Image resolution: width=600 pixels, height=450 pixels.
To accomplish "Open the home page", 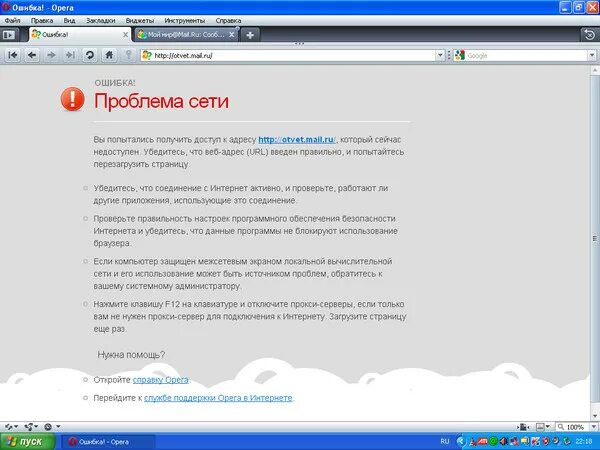I will [109, 55].
